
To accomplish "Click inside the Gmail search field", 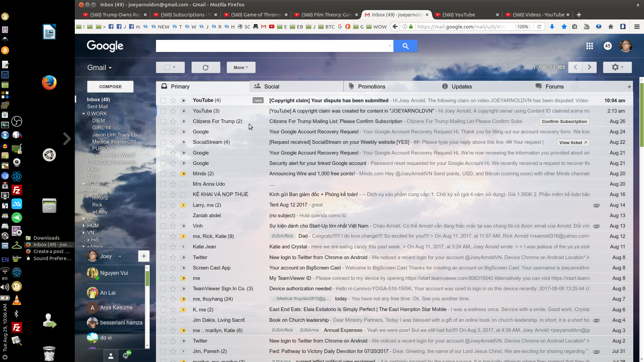I will (x=271, y=46).
